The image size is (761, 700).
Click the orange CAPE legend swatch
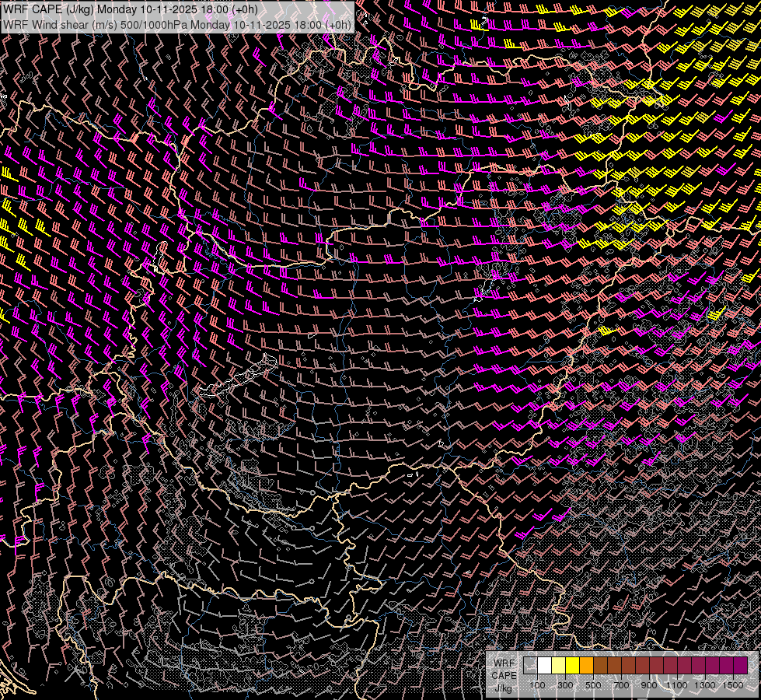[586, 665]
